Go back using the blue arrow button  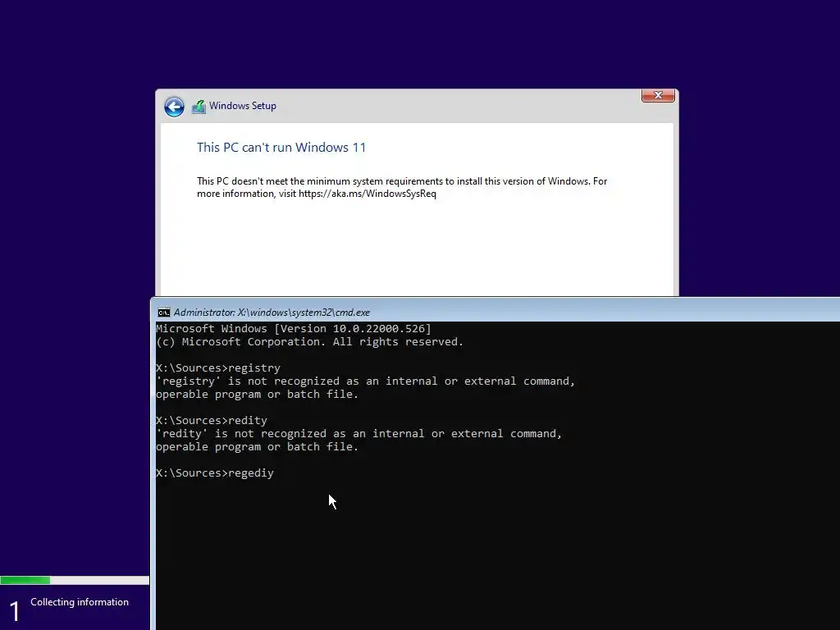(x=174, y=107)
